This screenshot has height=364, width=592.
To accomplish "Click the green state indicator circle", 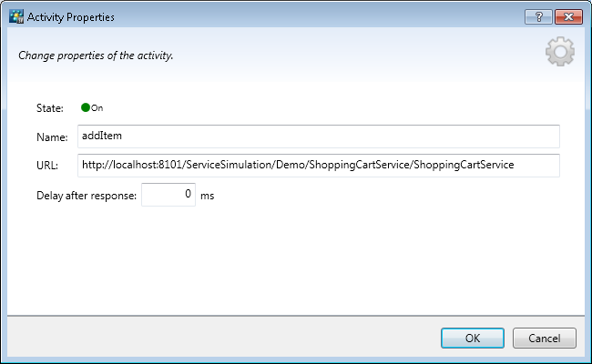I will [x=86, y=107].
